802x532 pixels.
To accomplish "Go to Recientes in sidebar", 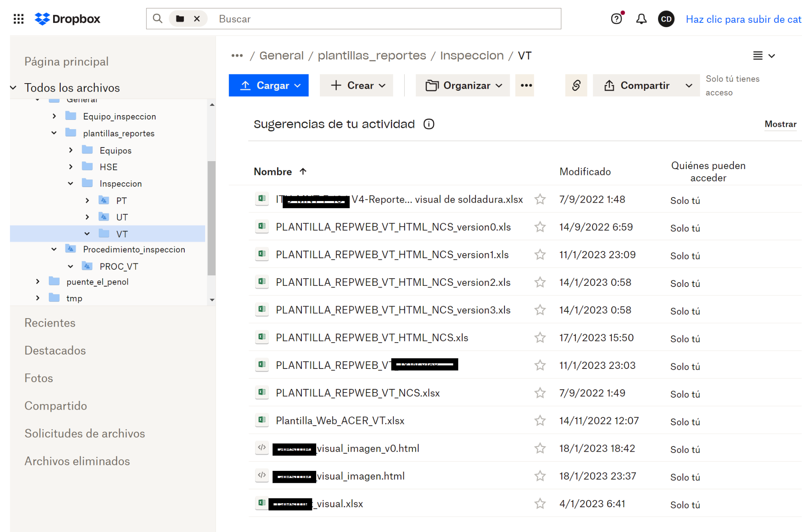I will click(50, 323).
